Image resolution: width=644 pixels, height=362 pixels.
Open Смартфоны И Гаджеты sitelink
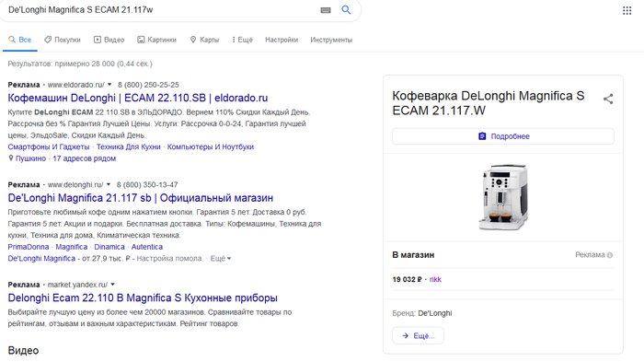point(49,146)
